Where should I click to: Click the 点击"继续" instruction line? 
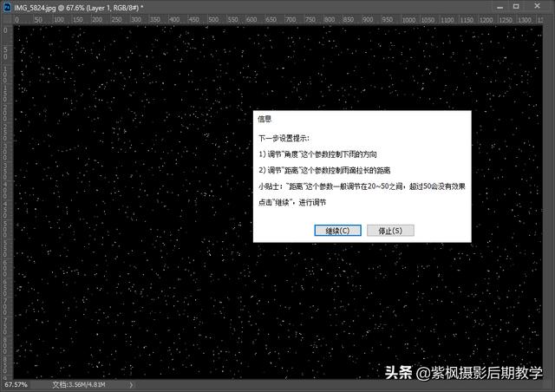pyautogui.click(x=291, y=201)
